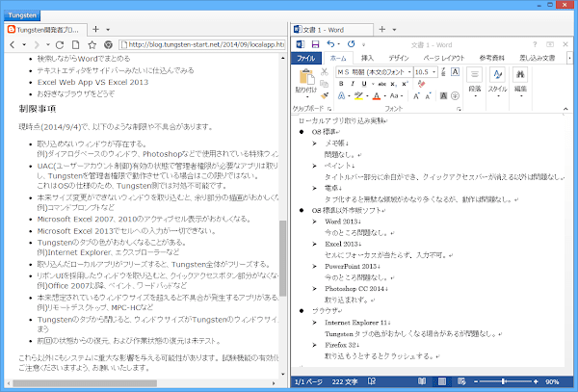578x392 pixels.
Task: Toggle Strikethrough abc formatting
Action: coord(382,84)
